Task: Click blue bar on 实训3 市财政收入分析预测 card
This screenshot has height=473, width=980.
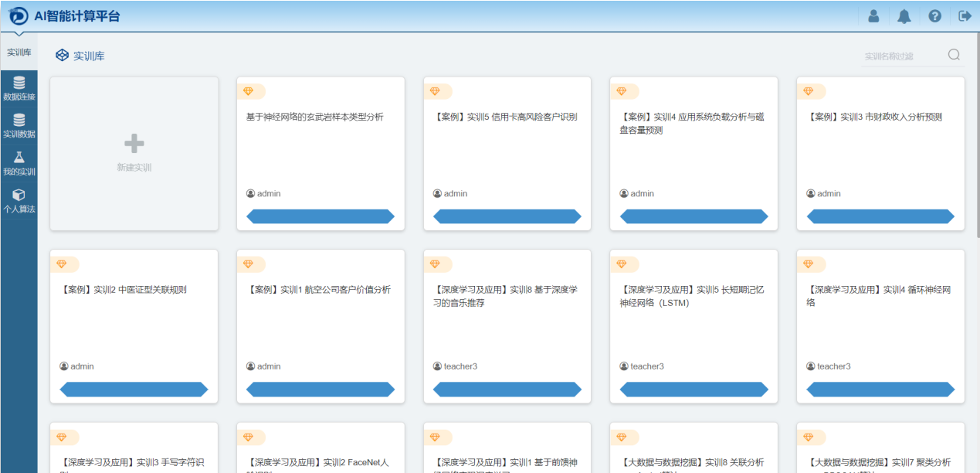Action: click(880, 216)
